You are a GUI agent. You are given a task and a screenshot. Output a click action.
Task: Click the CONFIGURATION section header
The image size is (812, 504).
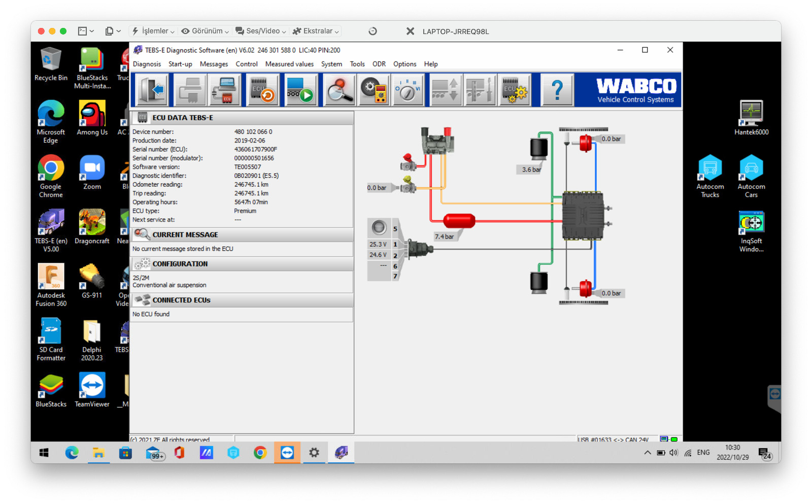pos(242,264)
